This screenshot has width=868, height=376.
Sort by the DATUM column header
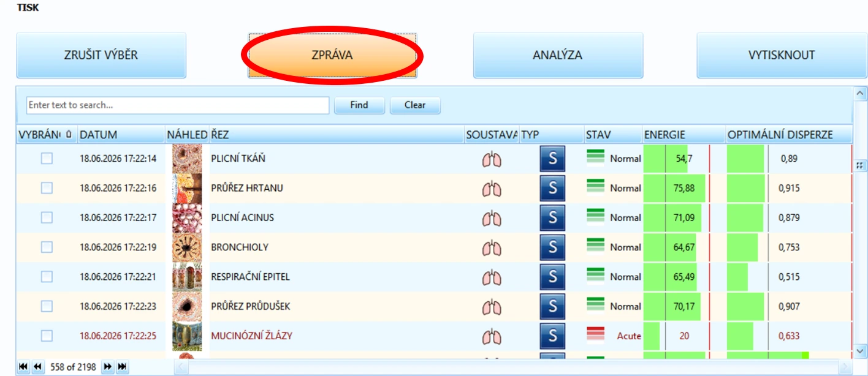pos(121,135)
